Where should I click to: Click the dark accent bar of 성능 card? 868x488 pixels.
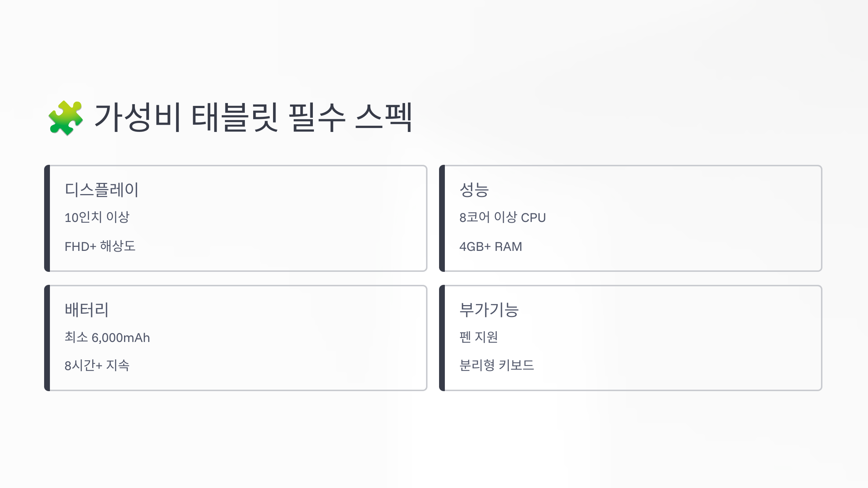tap(442, 218)
